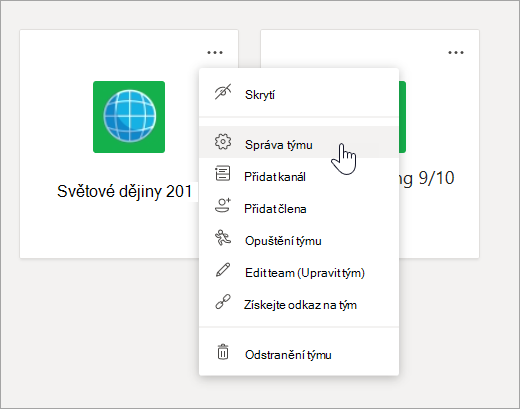Select Skrytí menu entry
Screen dimensions: 520x409
(299, 94)
